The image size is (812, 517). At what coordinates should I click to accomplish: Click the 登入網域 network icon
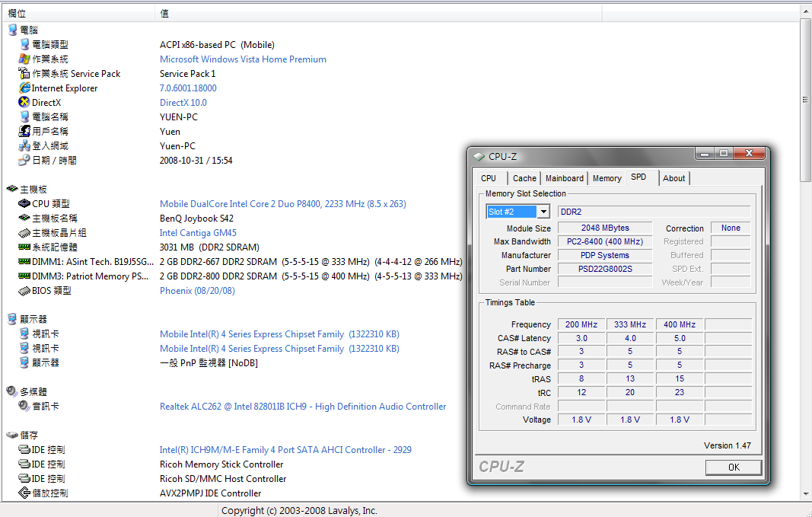(x=24, y=146)
